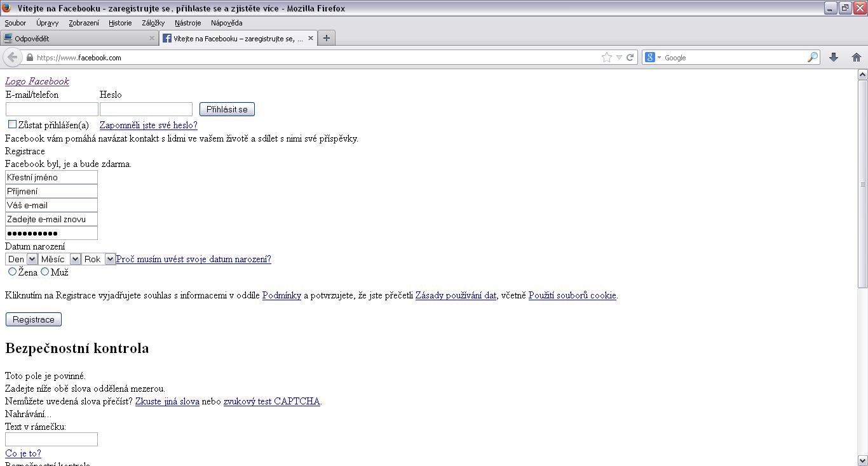Click the search magnifier icon
868x466 pixels.
tap(813, 57)
